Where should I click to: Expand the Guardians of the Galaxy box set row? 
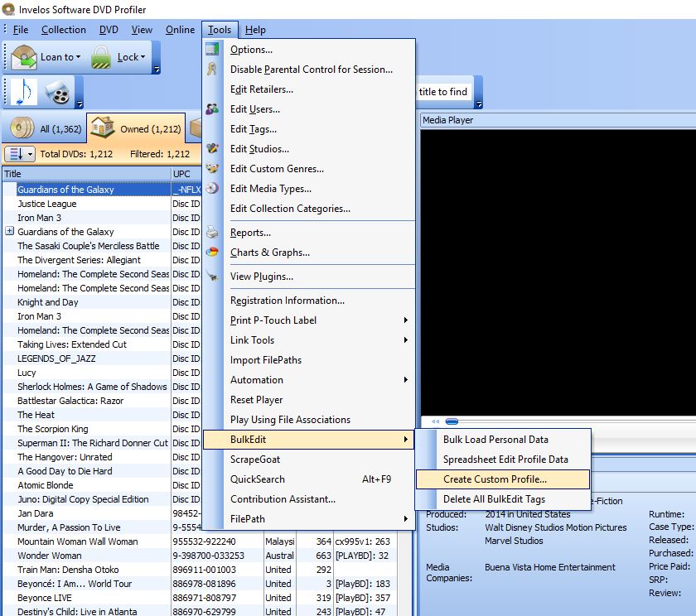(x=9, y=231)
